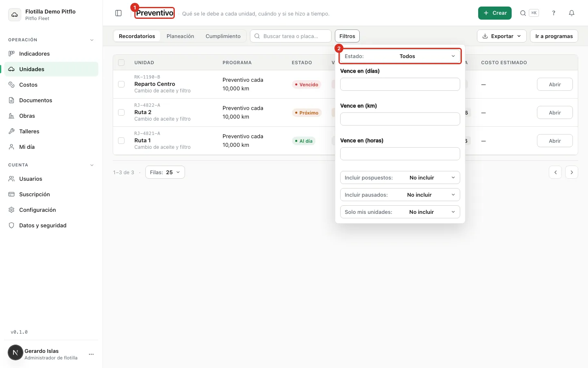This screenshot has width=588, height=368.
Task: Open user menu ellipsis for Gerardo Islas
Action: [x=91, y=354]
